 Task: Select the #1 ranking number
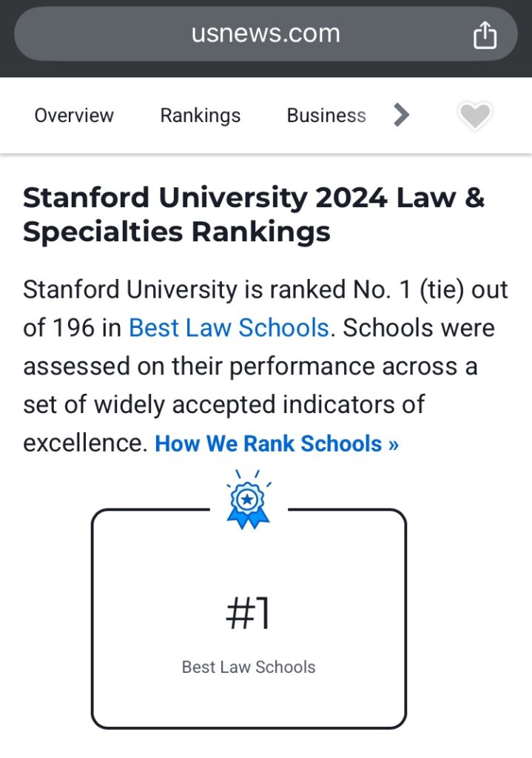coord(248,612)
